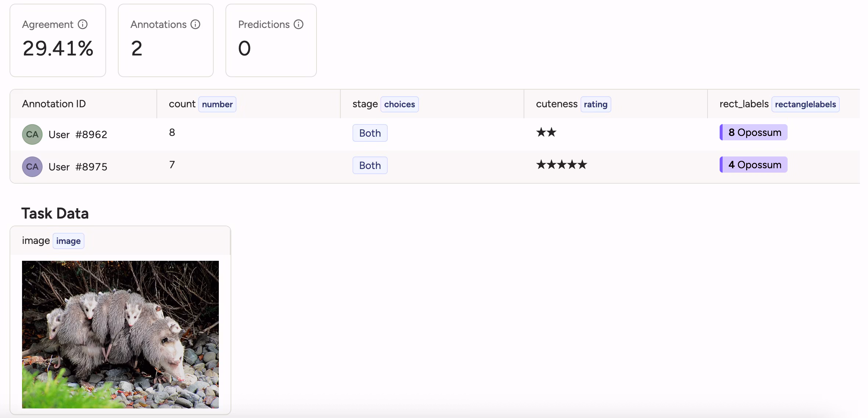Expand the Annotation ID column header

point(54,104)
